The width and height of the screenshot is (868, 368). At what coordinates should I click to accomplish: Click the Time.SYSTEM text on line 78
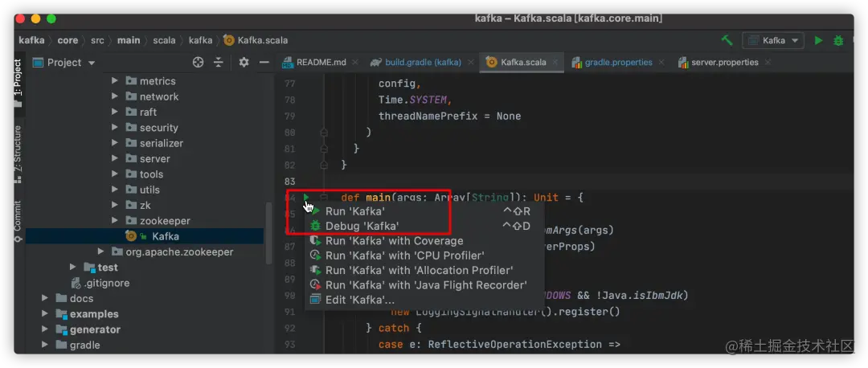[416, 100]
